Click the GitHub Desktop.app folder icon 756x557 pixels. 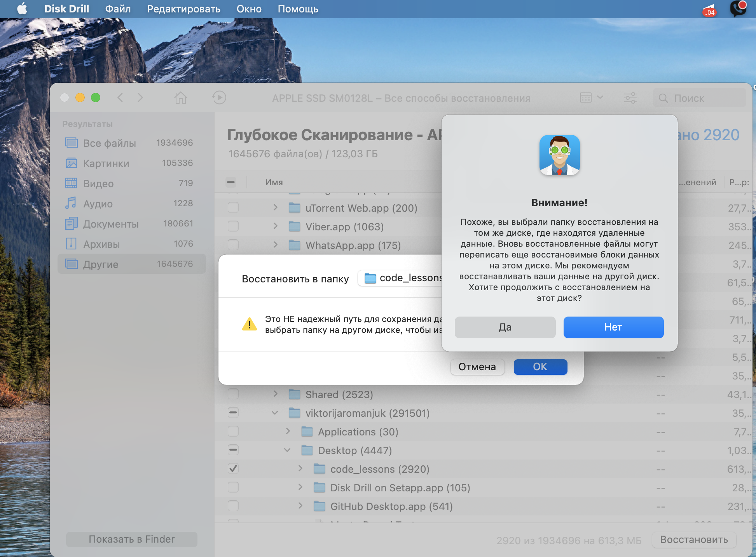pyautogui.click(x=320, y=506)
